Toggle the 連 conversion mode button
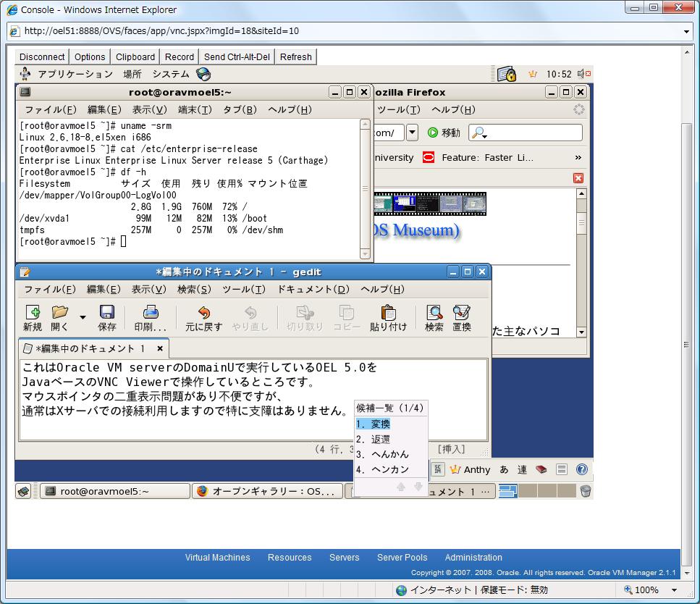This screenshot has height=604, width=700. tap(522, 469)
